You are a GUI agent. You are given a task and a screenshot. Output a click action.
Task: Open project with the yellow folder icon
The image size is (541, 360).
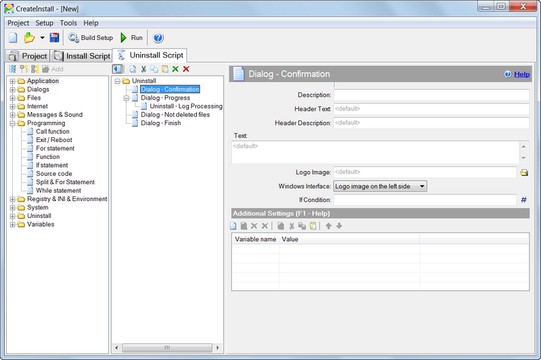[29, 38]
